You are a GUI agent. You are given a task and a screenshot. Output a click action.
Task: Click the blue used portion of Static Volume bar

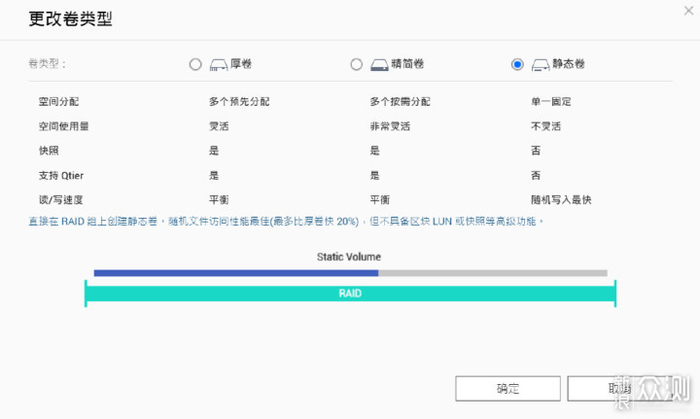pos(235,272)
